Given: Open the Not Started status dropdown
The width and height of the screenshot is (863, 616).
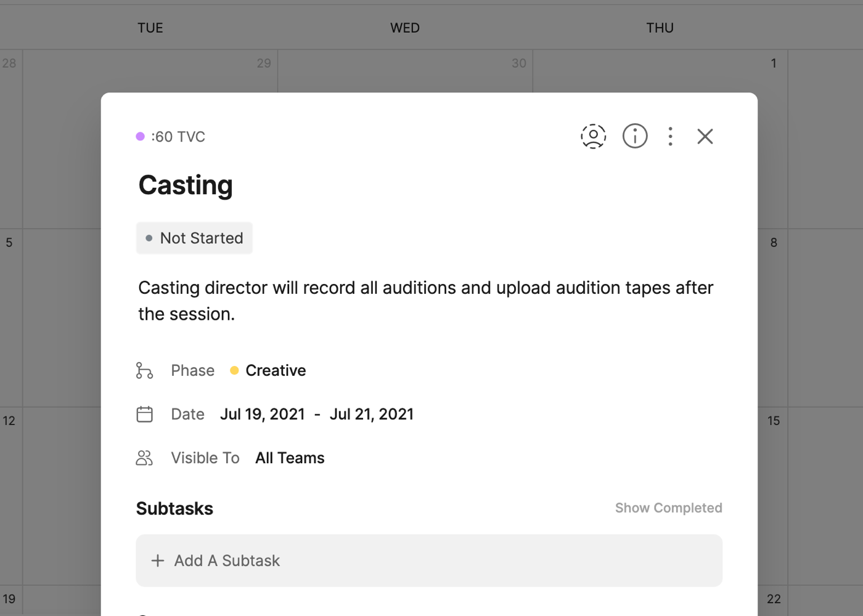Looking at the screenshot, I should coord(194,238).
